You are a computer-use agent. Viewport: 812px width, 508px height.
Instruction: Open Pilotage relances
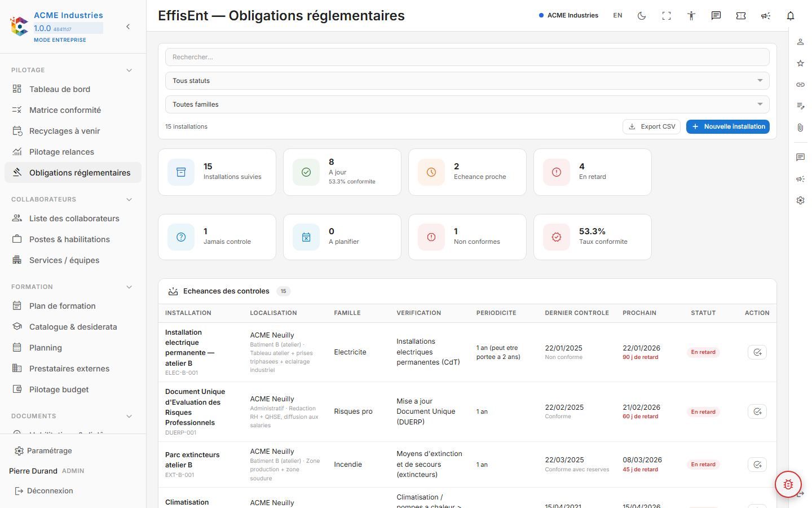tap(73, 152)
